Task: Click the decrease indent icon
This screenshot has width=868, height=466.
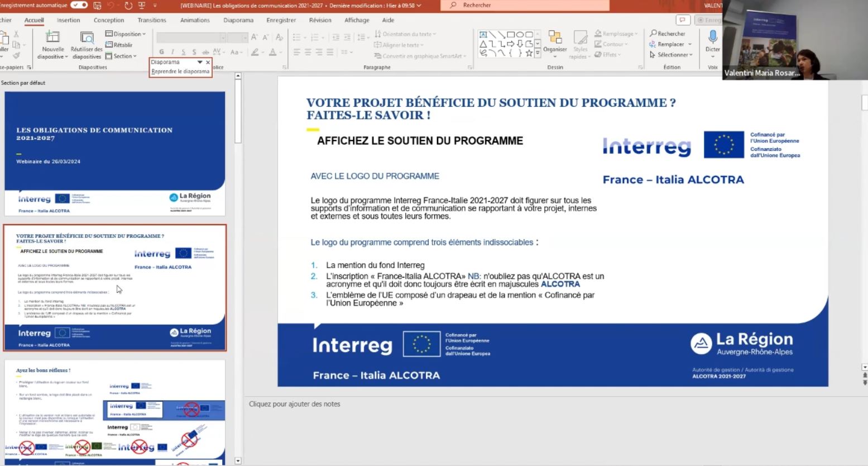Action: (x=335, y=37)
